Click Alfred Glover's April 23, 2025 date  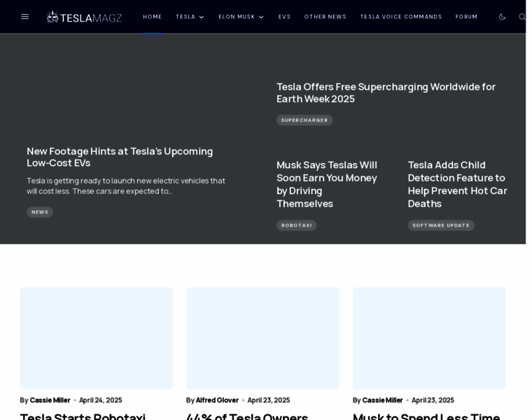[x=269, y=400]
